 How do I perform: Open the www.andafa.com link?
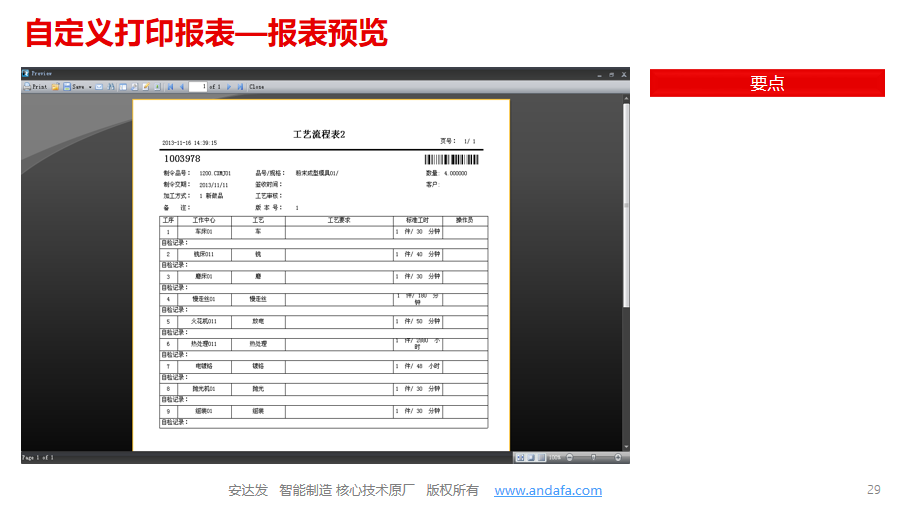tap(548, 490)
